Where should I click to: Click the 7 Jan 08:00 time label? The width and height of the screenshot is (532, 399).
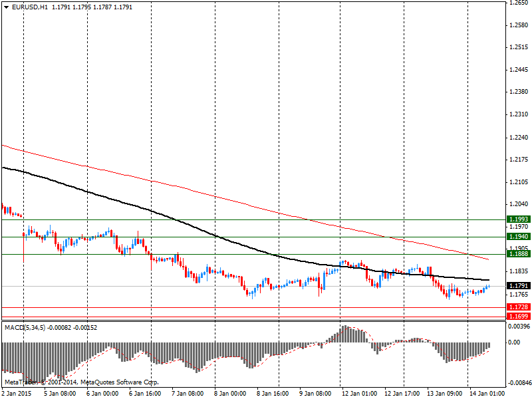click(188, 394)
